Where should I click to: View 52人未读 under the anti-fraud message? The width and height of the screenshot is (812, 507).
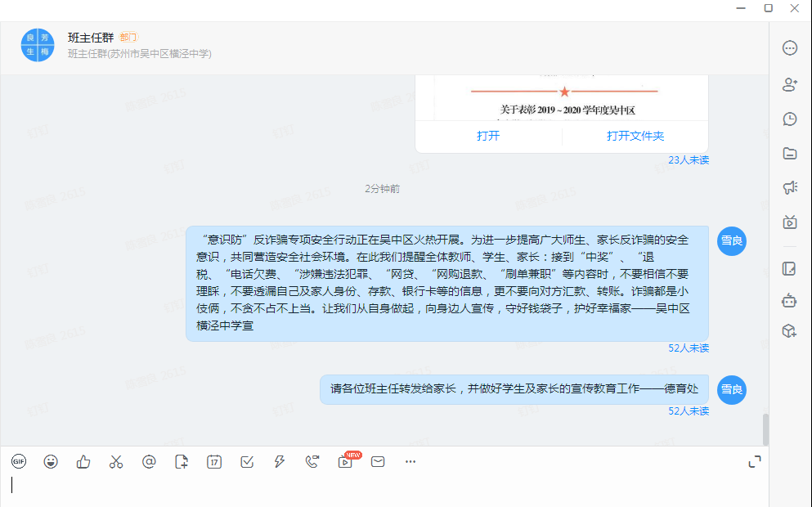pyautogui.click(x=689, y=348)
